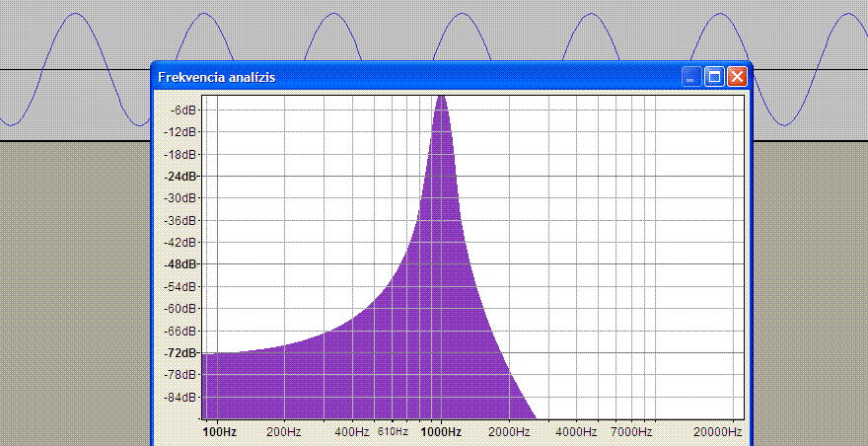The image size is (868, 446).
Task: Select the 4000Hz frequency axis label
Action: (x=576, y=432)
